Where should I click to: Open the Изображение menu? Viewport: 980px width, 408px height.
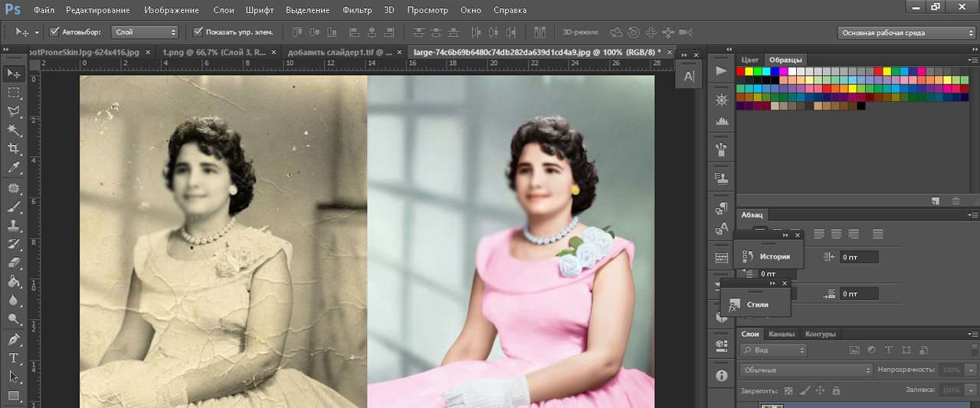(x=171, y=11)
